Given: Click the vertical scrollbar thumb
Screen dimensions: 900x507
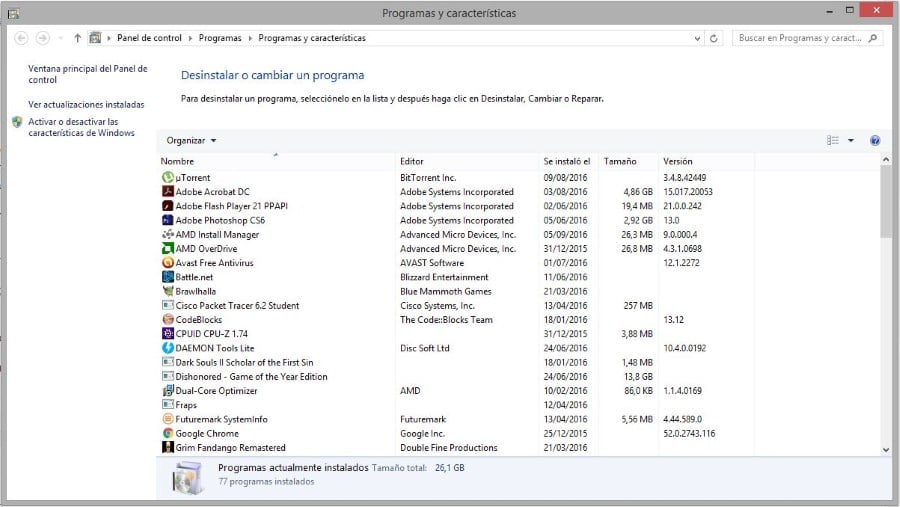Looking at the screenshot, I should point(886,202).
